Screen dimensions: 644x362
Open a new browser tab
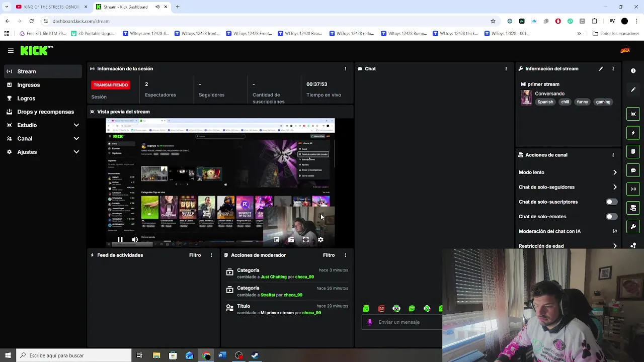(178, 7)
